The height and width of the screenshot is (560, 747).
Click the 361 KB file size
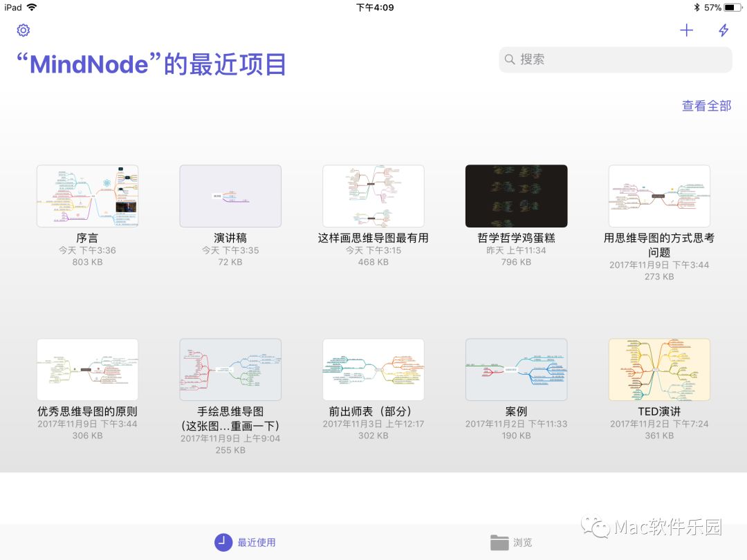click(x=659, y=436)
